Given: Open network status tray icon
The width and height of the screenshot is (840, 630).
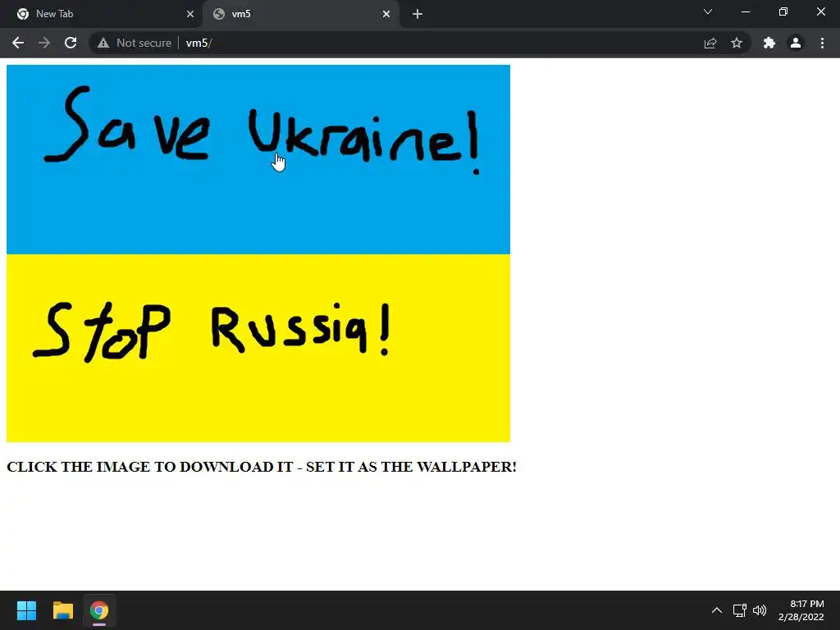Looking at the screenshot, I should (740, 610).
